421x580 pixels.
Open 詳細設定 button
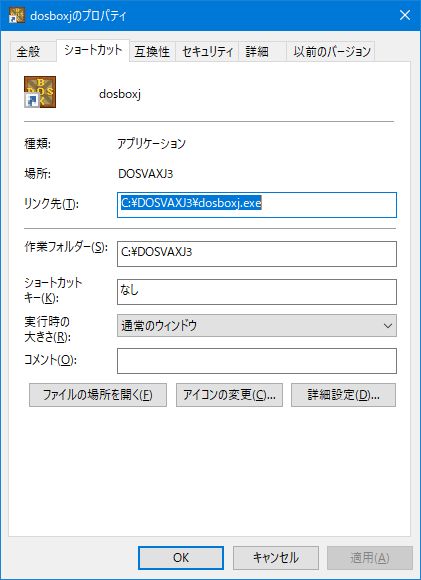tap(343, 395)
